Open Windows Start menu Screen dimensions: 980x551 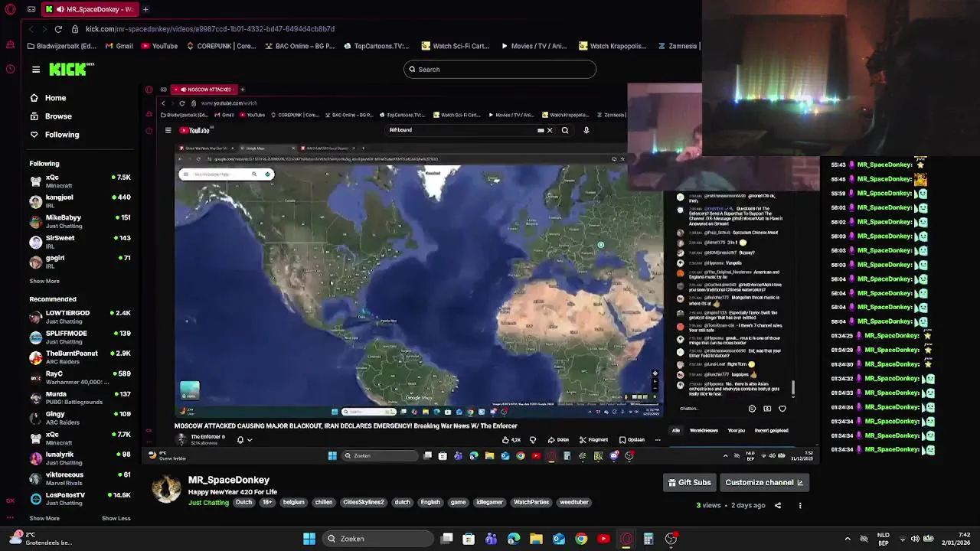click(309, 539)
